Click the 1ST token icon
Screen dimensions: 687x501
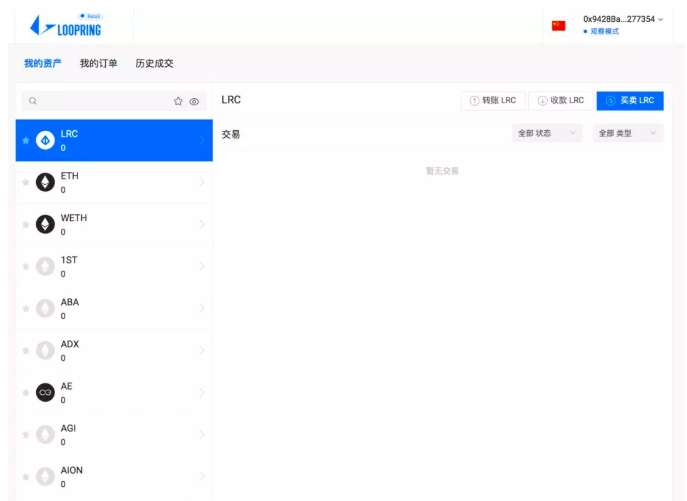45,266
